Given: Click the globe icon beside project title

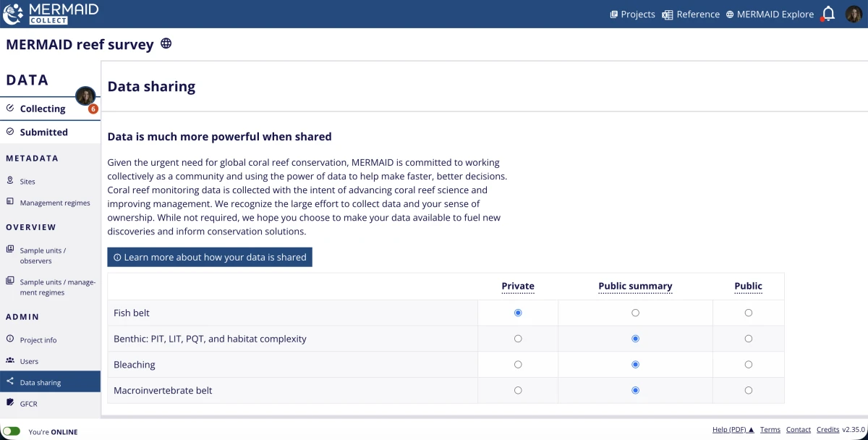Looking at the screenshot, I should click(166, 43).
